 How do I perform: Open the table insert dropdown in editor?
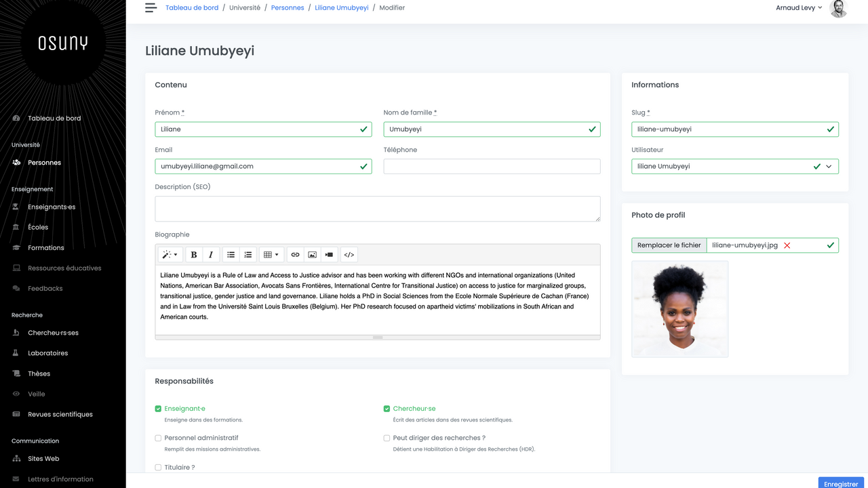point(271,255)
